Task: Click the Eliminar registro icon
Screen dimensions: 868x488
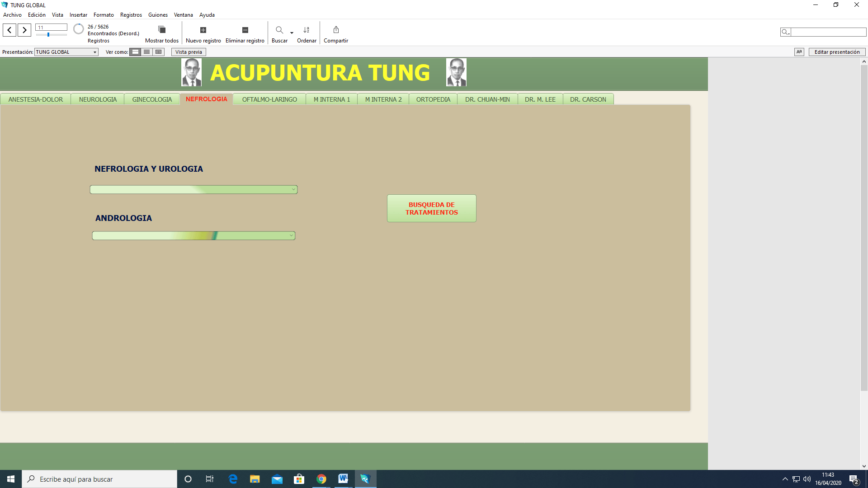Action: (x=245, y=30)
